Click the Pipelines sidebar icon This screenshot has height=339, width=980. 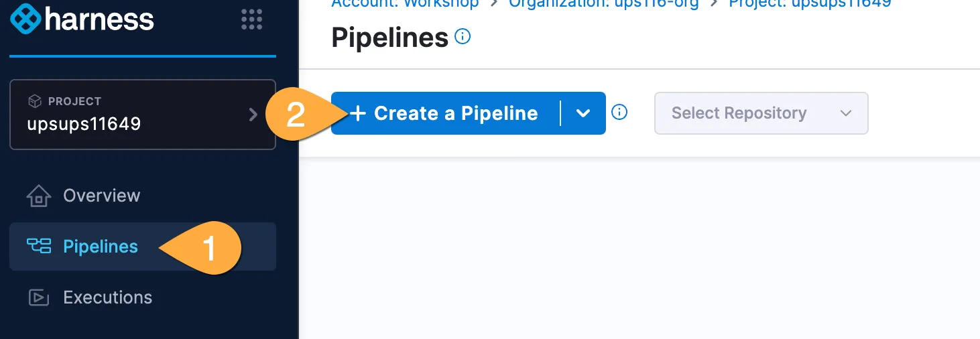38,247
